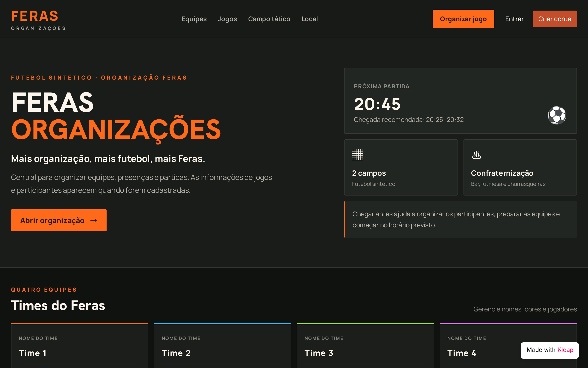Open the Equipes nav link
The width and height of the screenshot is (588, 368).
click(194, 19)
